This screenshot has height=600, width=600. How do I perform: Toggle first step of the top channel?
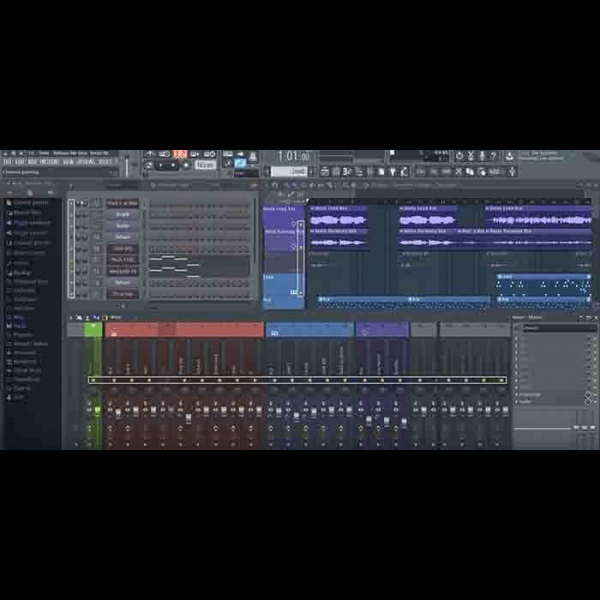point(152,203)
